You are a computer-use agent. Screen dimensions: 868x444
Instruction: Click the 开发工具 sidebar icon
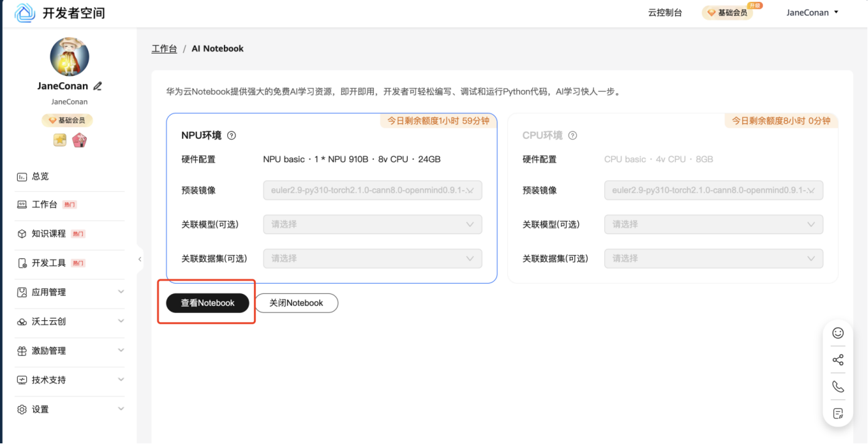click(x=22, y=263)
